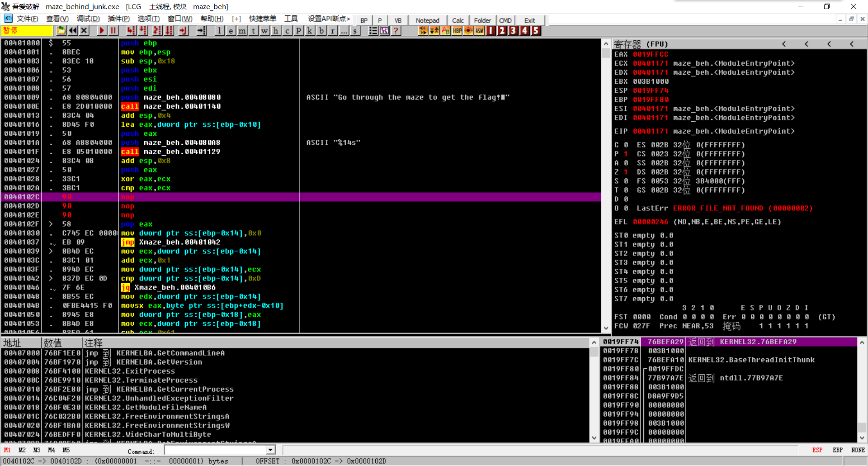Click the purple appearance options icon

pos(384,30)
